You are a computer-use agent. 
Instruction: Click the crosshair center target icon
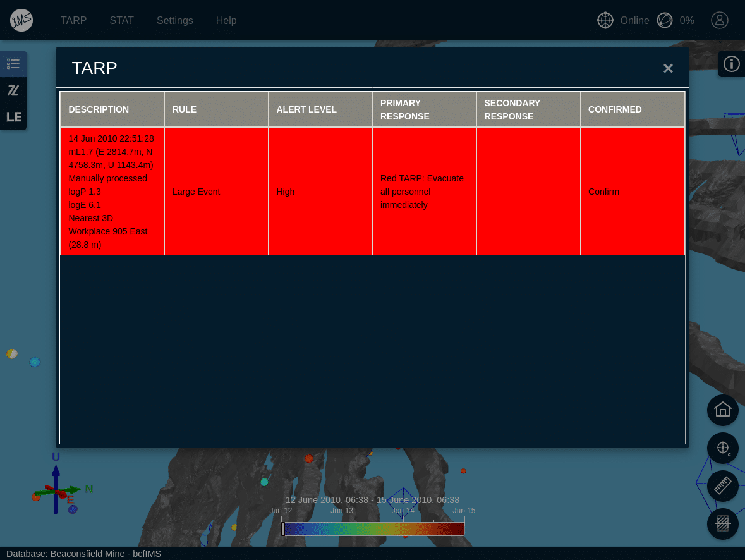[x=722, y=448]
